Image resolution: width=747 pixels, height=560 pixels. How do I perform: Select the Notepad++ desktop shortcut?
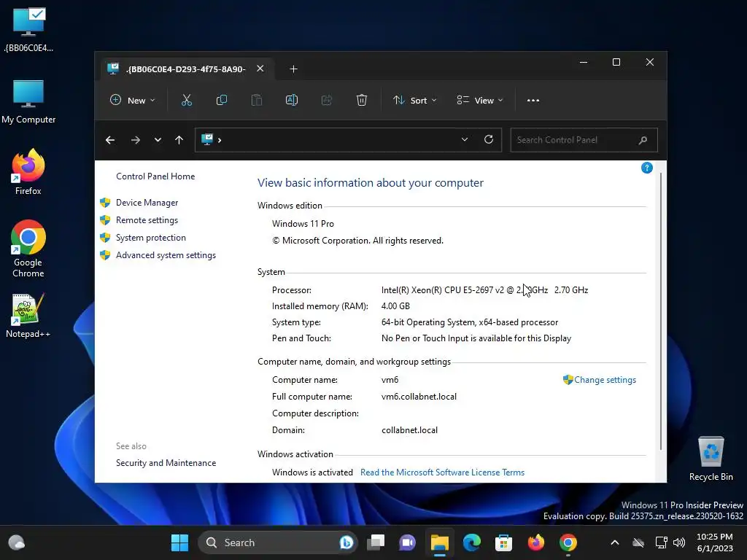(28, 315)
